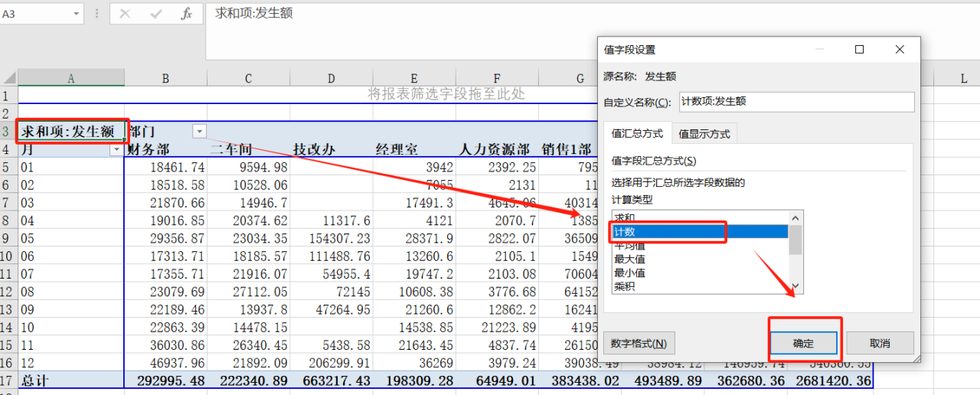
Task: Click total cell 198309.28
Action: (x=419, y=380)
